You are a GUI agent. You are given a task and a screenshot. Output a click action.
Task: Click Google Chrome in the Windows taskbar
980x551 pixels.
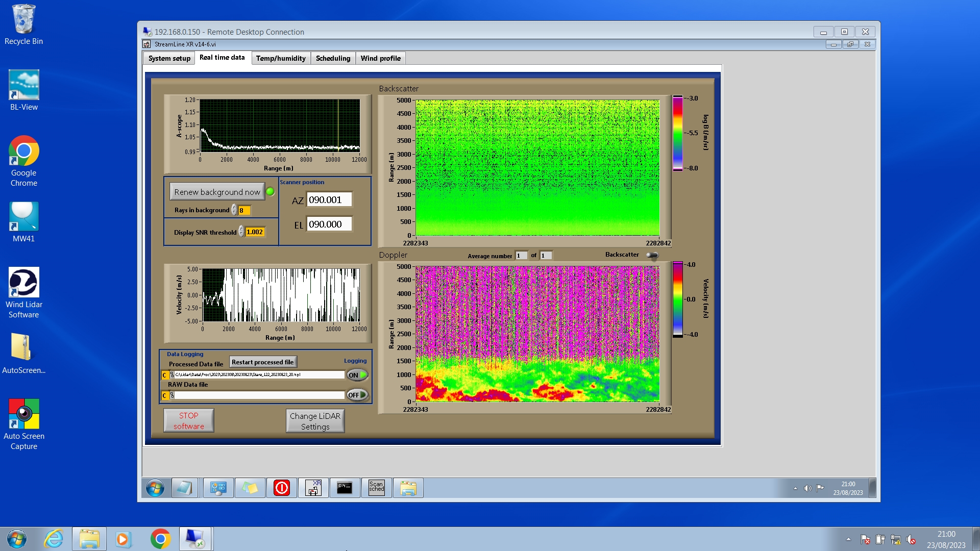click(160, 539)
